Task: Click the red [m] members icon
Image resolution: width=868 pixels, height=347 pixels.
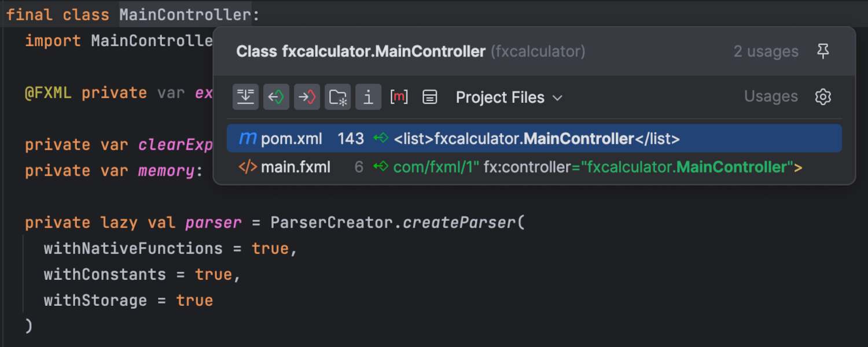Action: [399, 97]
